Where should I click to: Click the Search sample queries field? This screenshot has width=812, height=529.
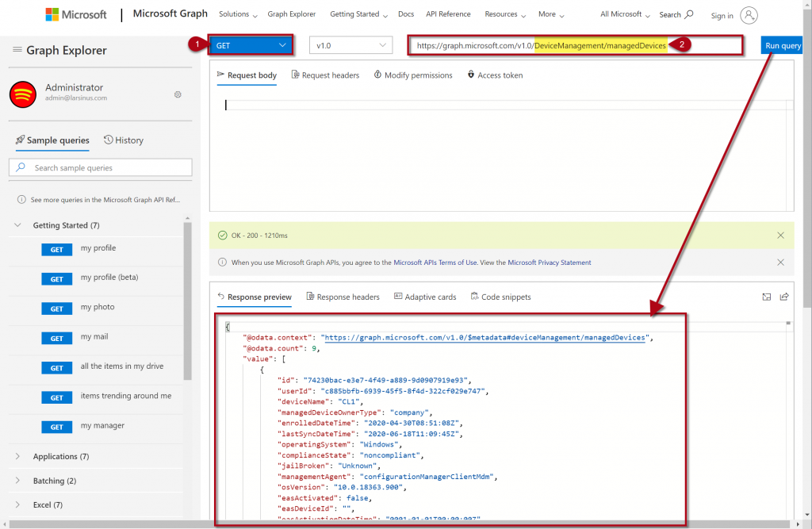[101, 168]
